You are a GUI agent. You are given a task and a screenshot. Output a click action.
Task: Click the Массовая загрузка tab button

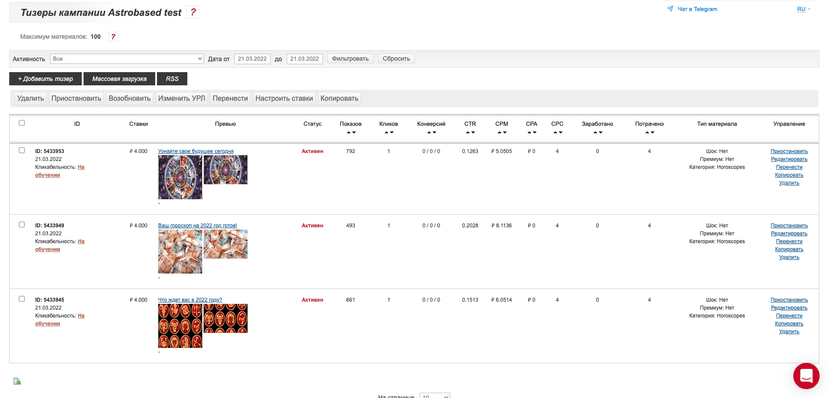coord(119,79)
